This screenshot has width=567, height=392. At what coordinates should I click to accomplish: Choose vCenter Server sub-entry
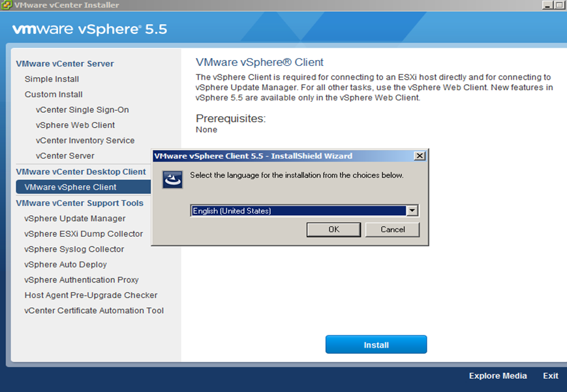click(x=65, y=156)
